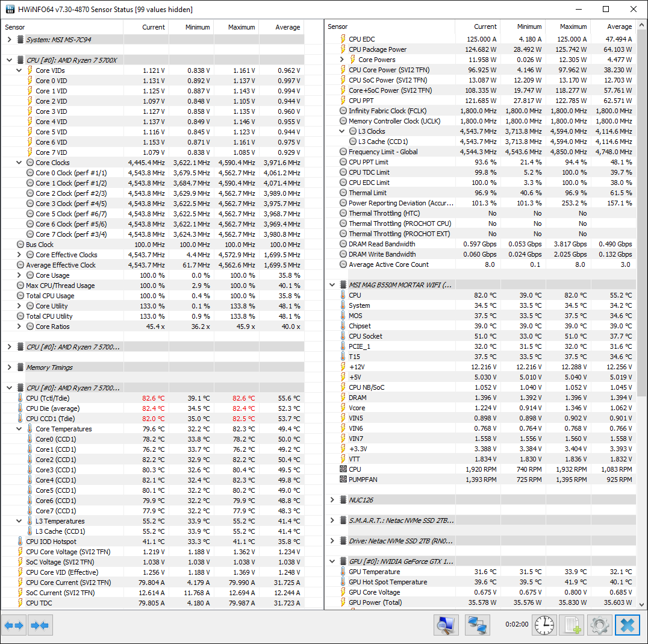This screenshot has height=644, width=648.
Task: Collapse the L3 Temperatures subtree
Action: 19,521
